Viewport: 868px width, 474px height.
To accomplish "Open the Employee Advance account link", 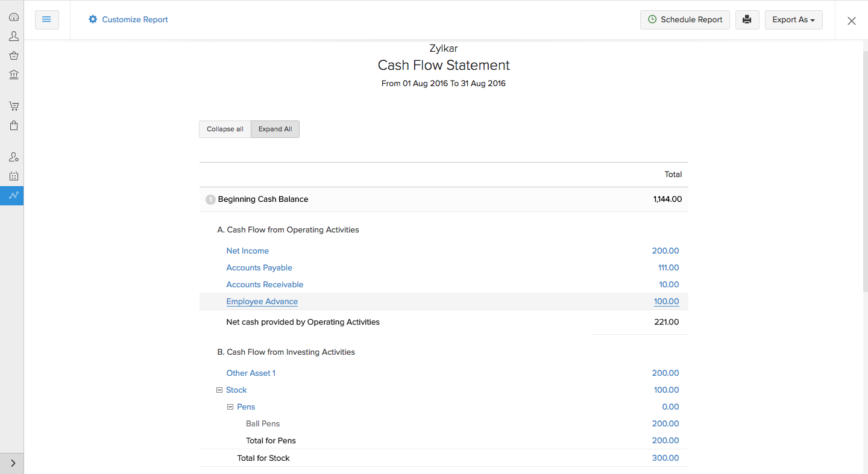I will [262, 302].
